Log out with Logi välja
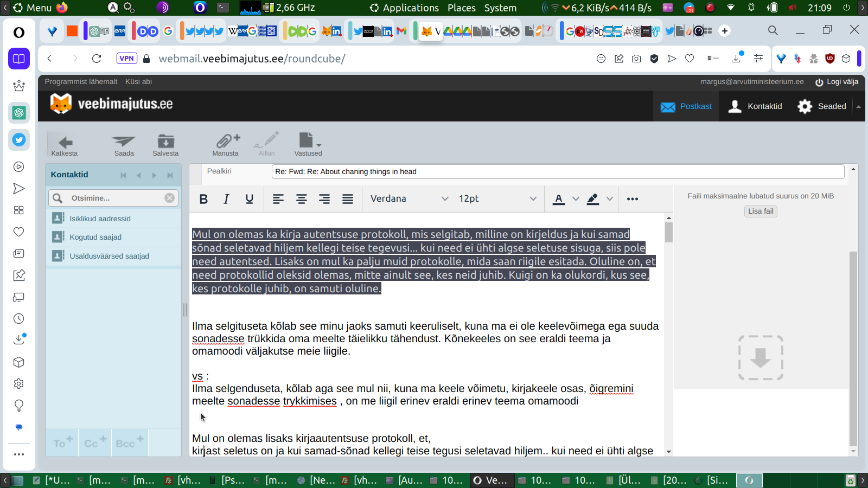The image size is (868, 488). tap(837, 82)
